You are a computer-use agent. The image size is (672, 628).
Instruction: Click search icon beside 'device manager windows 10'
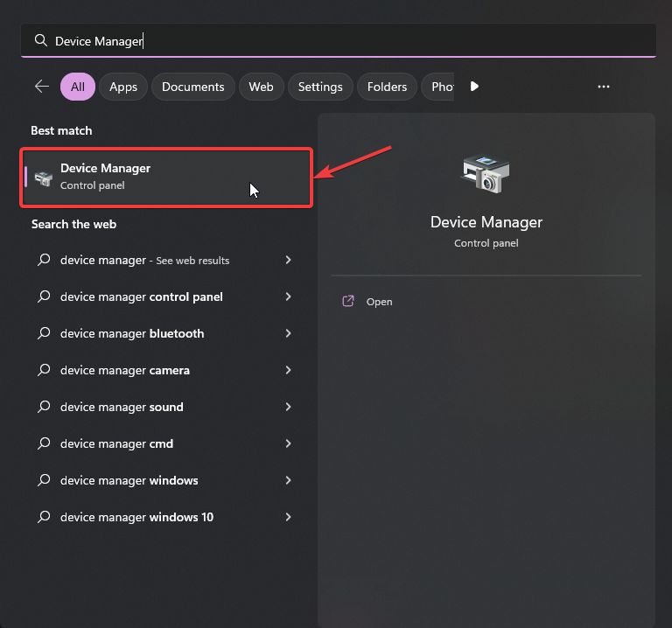click(44, 517)
